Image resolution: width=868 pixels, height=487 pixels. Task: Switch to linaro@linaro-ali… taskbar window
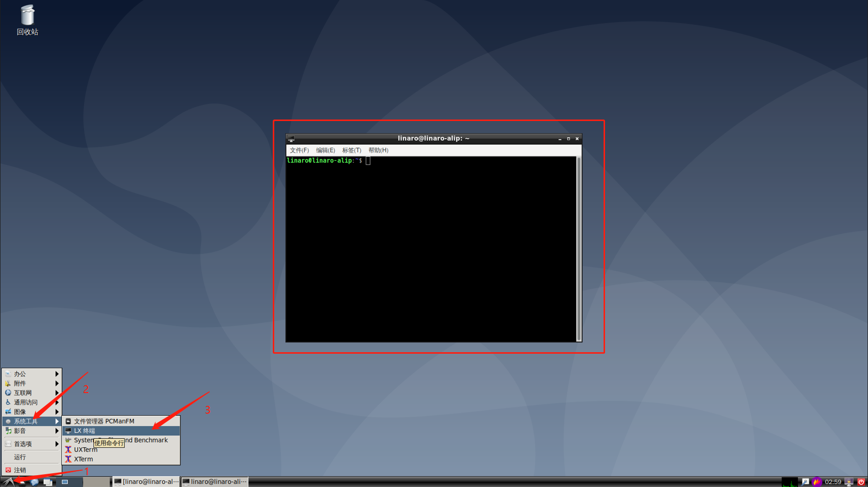tap(215, 482)
